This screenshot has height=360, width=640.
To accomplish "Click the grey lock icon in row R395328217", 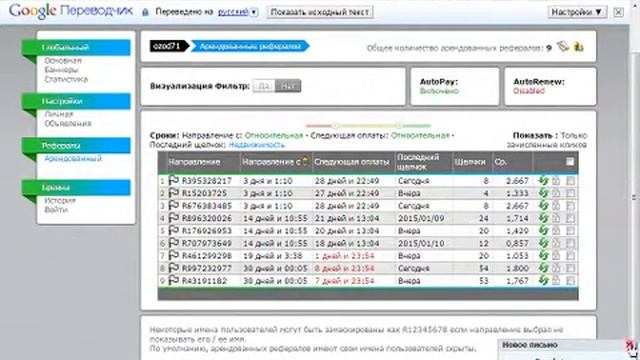I will (x=556, y=180).
